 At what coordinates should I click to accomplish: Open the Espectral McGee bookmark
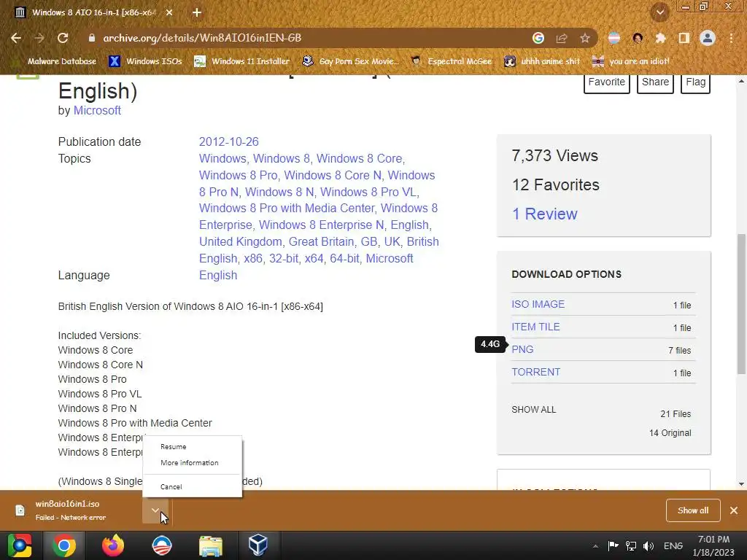point(451,61)
